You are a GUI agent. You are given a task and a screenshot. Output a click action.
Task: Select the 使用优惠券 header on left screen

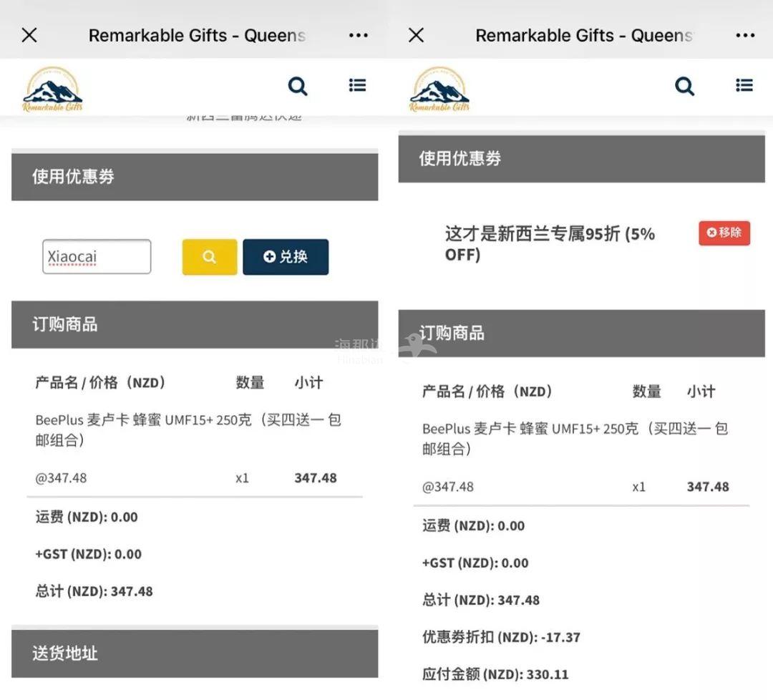pyautogui.click(x=195, y=177)
